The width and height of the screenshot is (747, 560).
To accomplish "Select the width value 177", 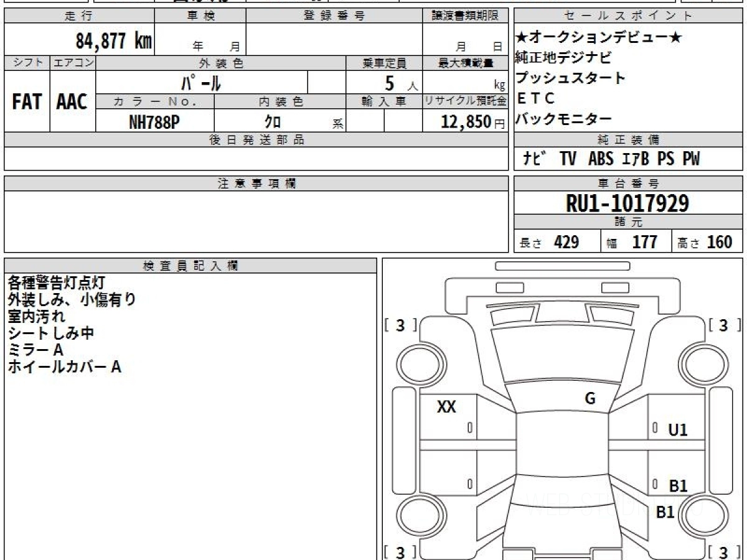I will (x=645, y=242).
